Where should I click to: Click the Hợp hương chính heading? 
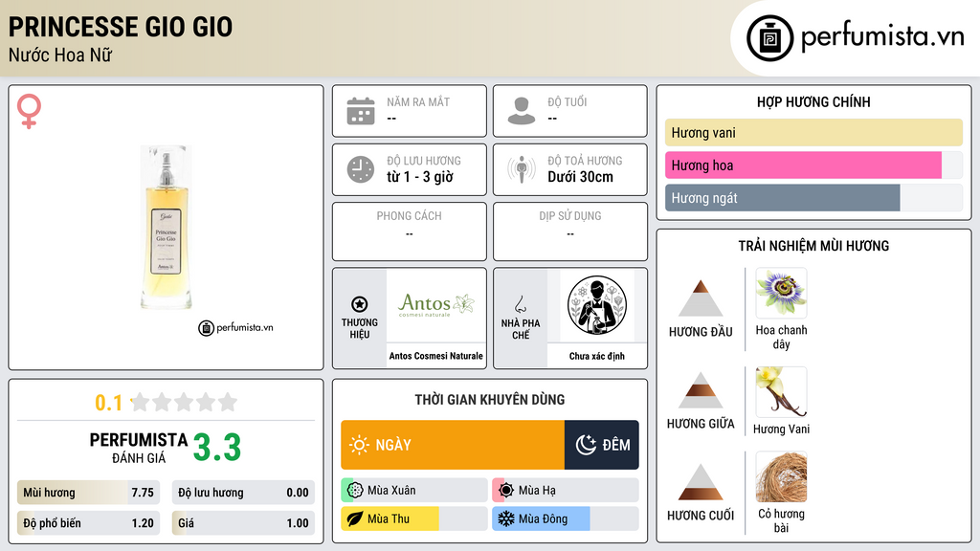click(813, 101)
